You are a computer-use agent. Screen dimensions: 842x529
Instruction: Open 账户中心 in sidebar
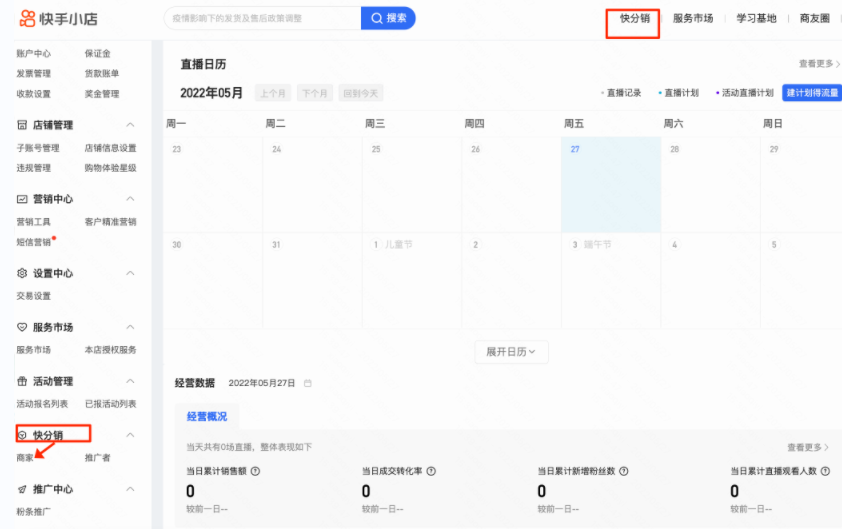point(33,53)
